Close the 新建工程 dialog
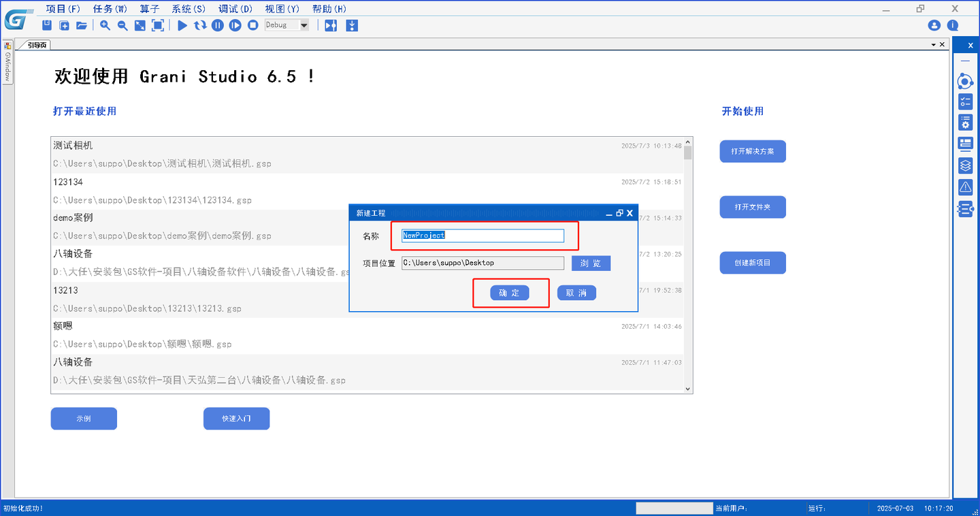This screenshot has height=516, width=980. click(x=630, y=213)
